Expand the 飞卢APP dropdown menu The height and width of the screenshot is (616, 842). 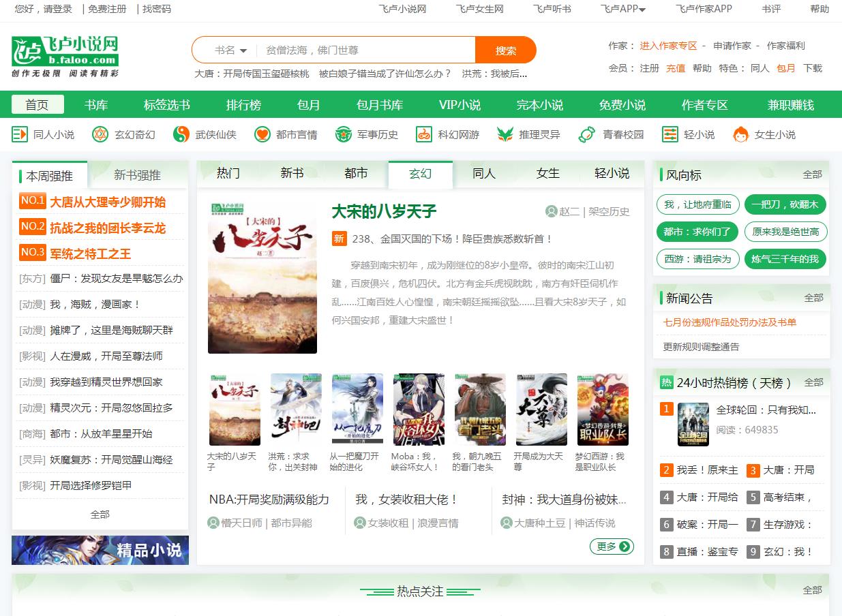pos(623,9)
